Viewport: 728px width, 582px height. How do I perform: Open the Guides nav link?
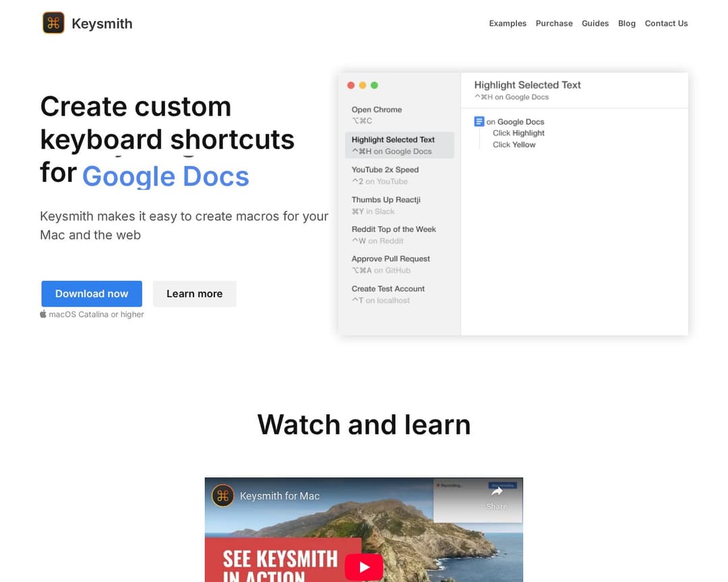coord(595,24)
